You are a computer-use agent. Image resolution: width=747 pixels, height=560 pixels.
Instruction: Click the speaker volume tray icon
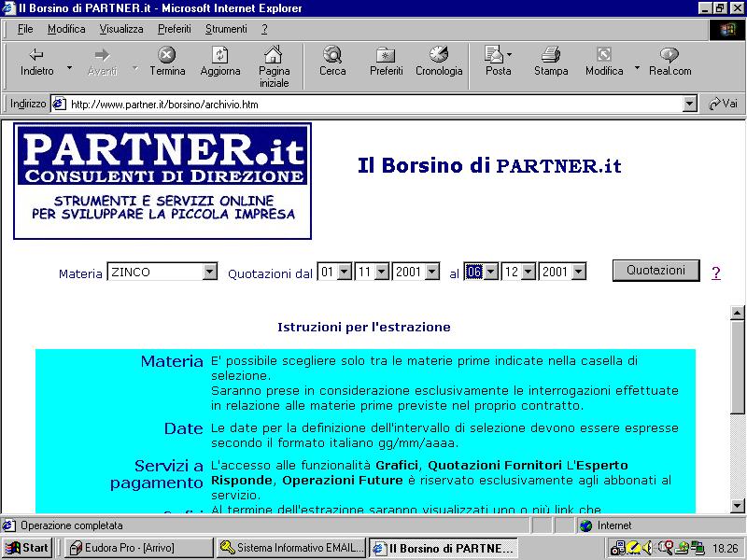coord(646,548)
